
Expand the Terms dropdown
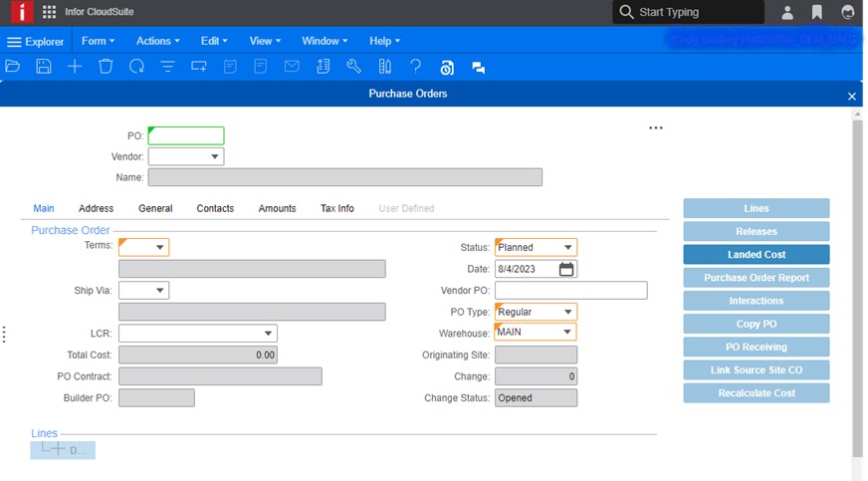click(x=159, y=247)
